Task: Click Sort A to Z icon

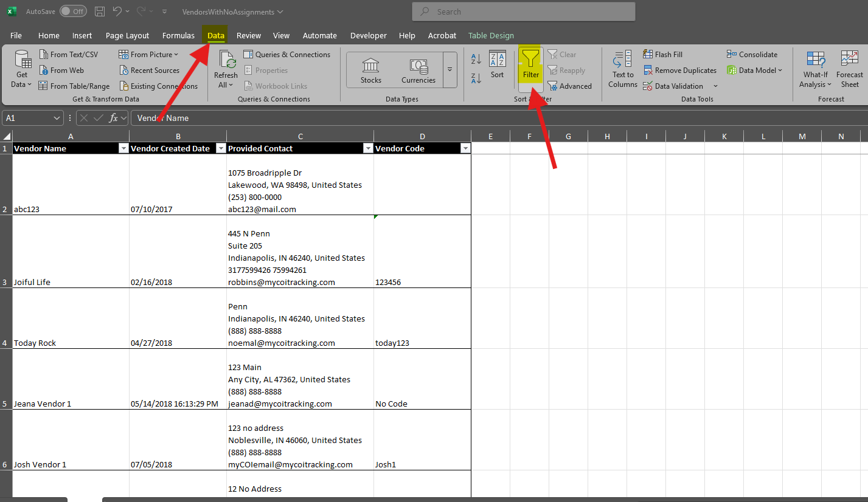Action: click(x=476, y=59)
